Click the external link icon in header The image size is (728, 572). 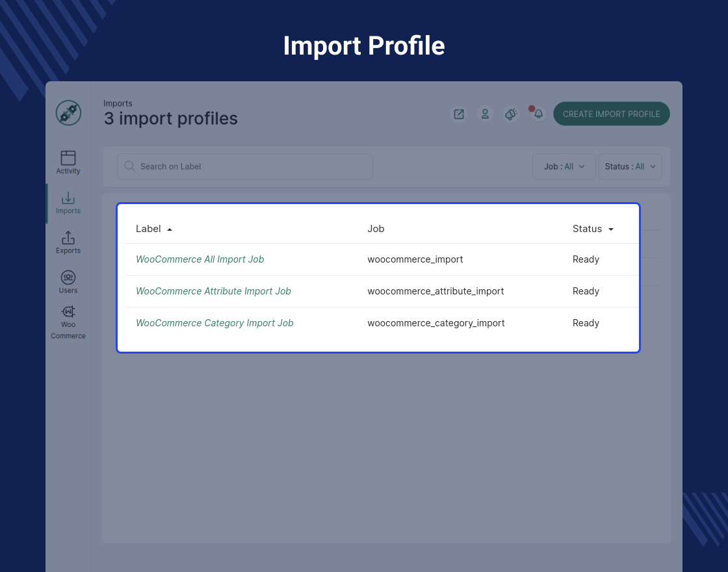459,114
